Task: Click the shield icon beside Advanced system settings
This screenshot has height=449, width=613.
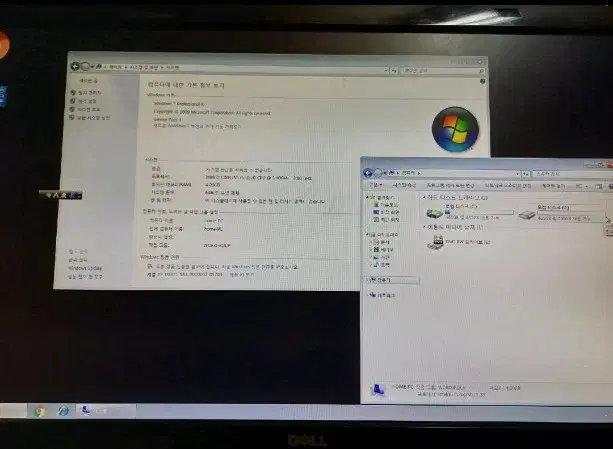Action: 72,118
